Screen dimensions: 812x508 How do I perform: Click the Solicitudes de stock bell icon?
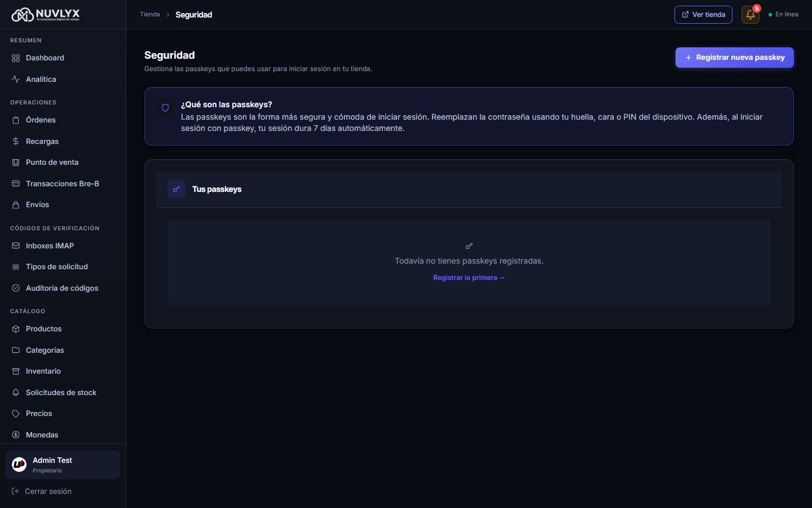click(16, 392)
